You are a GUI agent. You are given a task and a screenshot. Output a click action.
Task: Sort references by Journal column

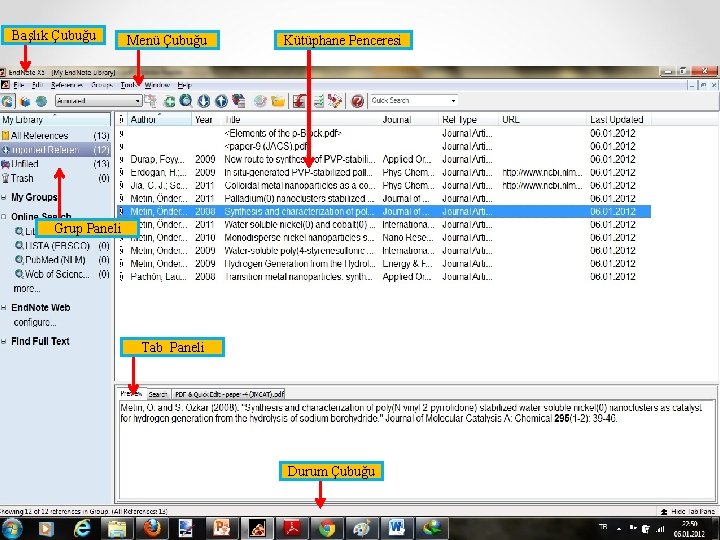pos(408,119)
